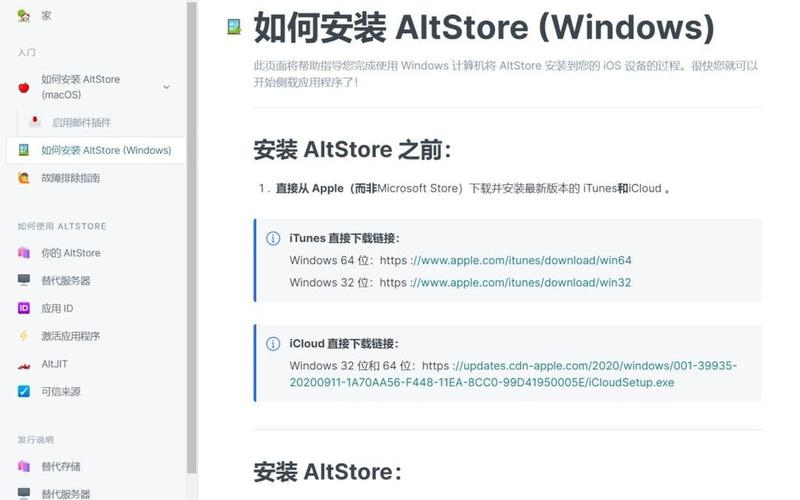Screen dimensions: 800x500
Task: Click the house icon next to 家
Action: pyautogui.click(x=23, y=16)
